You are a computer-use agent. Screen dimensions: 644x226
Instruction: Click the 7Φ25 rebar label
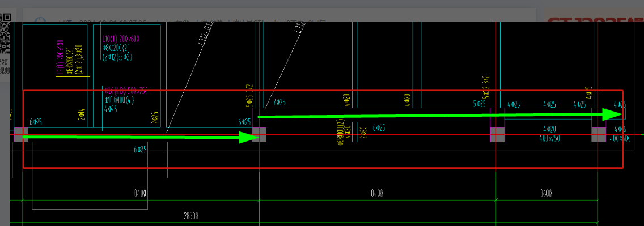pos(279,102)
